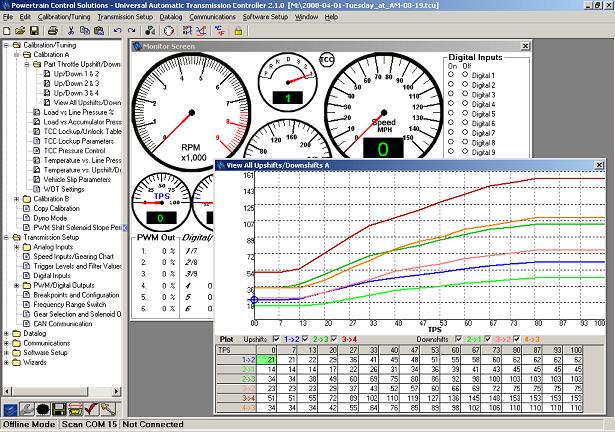Image resolution: width=615 pixels, height=432 pixels.
Task: Collapse the Calibration A tree node
Action: (16, 55)
